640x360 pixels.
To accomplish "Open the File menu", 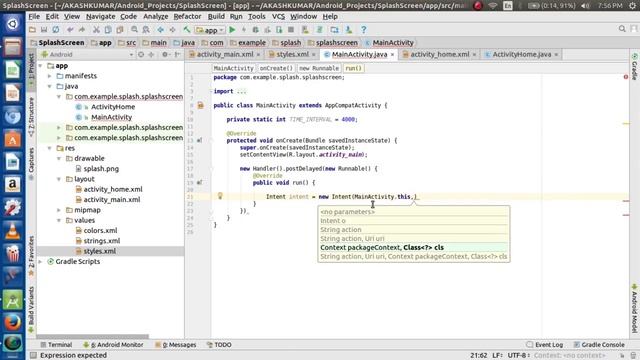I will tap(34, 16).
